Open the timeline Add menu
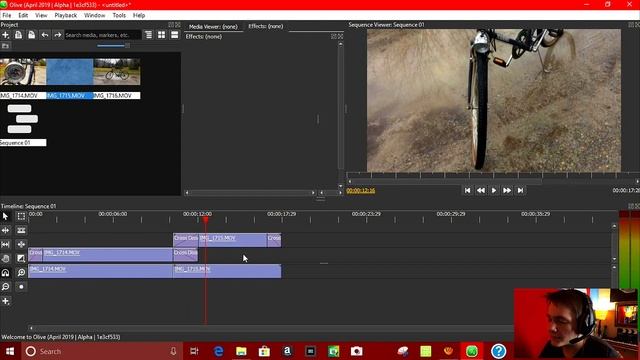 point(5,301)
